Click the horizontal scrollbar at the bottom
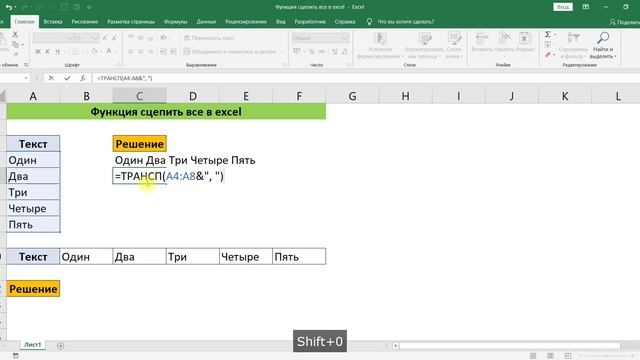The height and width of the screenshot is (360, 640). [509, 346]
